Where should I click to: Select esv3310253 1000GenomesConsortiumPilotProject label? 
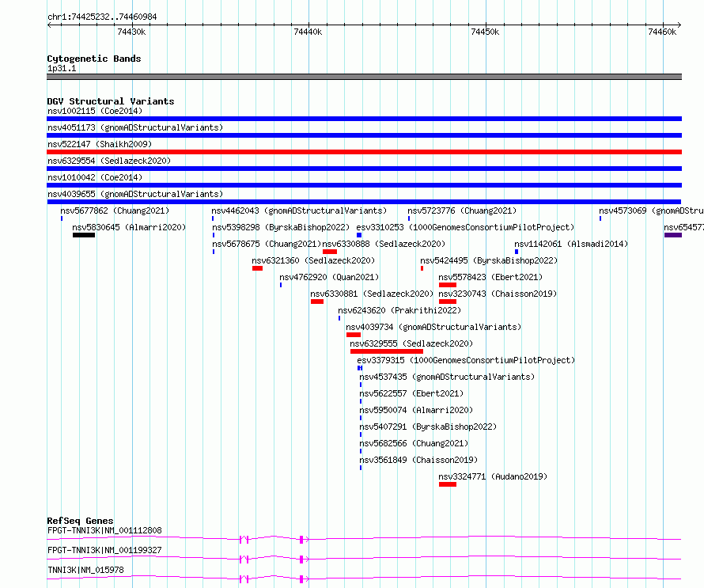pyautogui.click(x=465, y=227)
